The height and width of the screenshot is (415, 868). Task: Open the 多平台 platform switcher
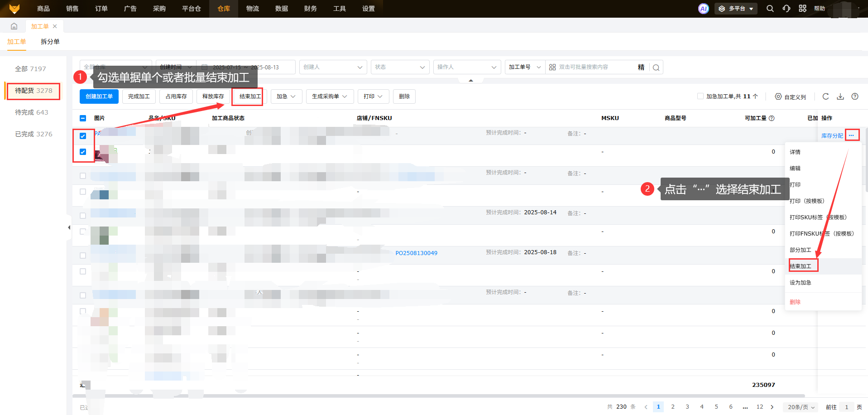click(736, 9)
